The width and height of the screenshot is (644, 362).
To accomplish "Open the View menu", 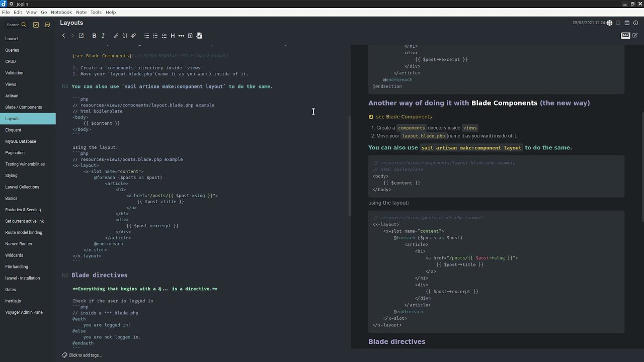I will point(31,12).
